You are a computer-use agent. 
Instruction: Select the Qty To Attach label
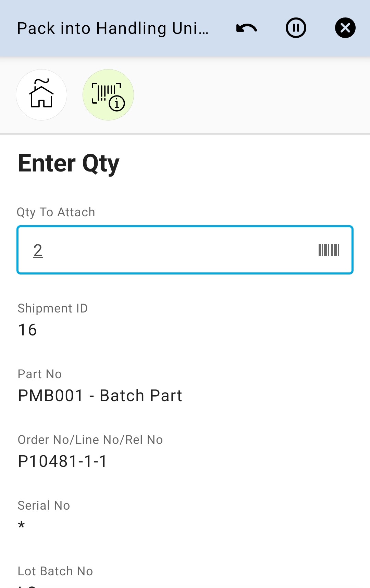pyautogui.click(x=56, y=212)
